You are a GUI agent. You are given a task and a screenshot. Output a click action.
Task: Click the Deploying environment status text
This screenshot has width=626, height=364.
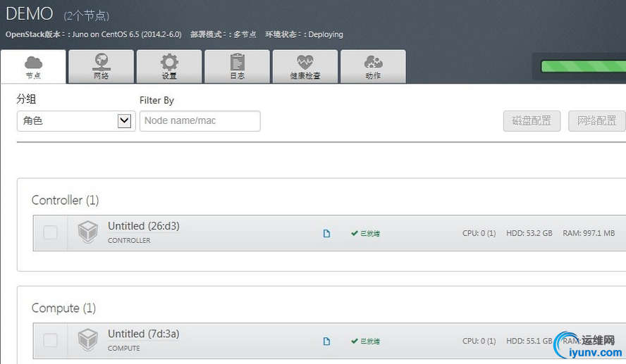[326, 34]
